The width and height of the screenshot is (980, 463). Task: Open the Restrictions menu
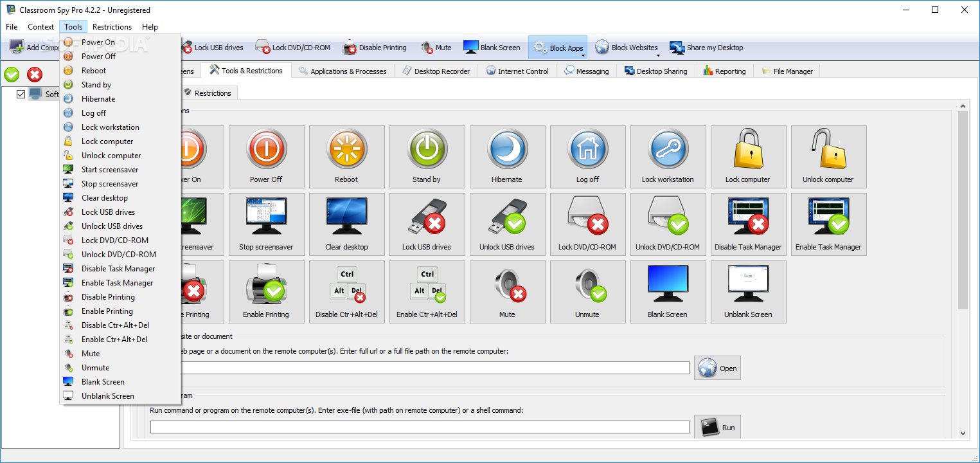[x=112, y=27]
